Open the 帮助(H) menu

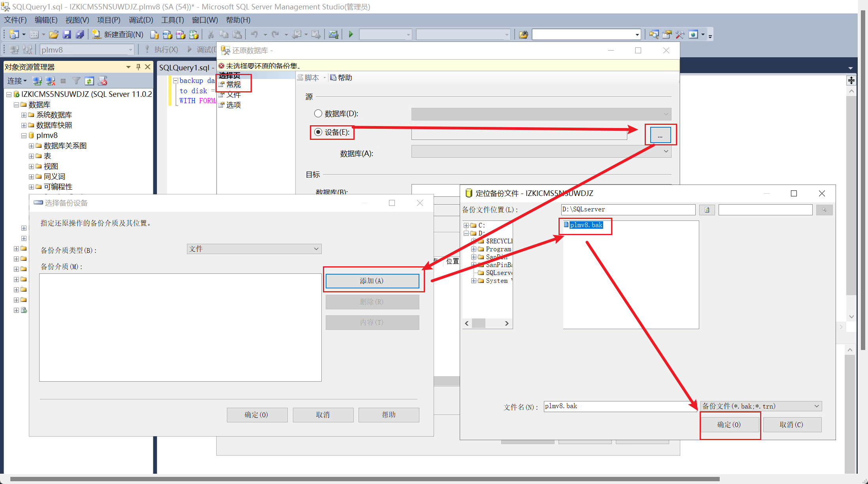[238, 20]
